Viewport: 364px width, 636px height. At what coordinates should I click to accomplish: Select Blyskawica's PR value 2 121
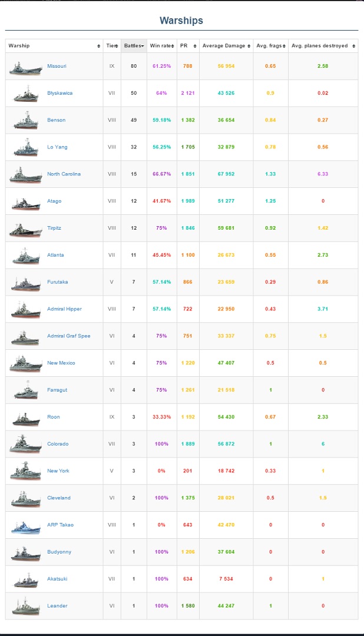[188, 93]
